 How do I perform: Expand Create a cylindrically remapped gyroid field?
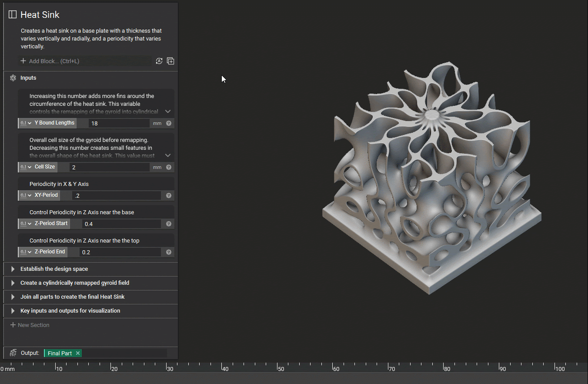pos(13,283)
